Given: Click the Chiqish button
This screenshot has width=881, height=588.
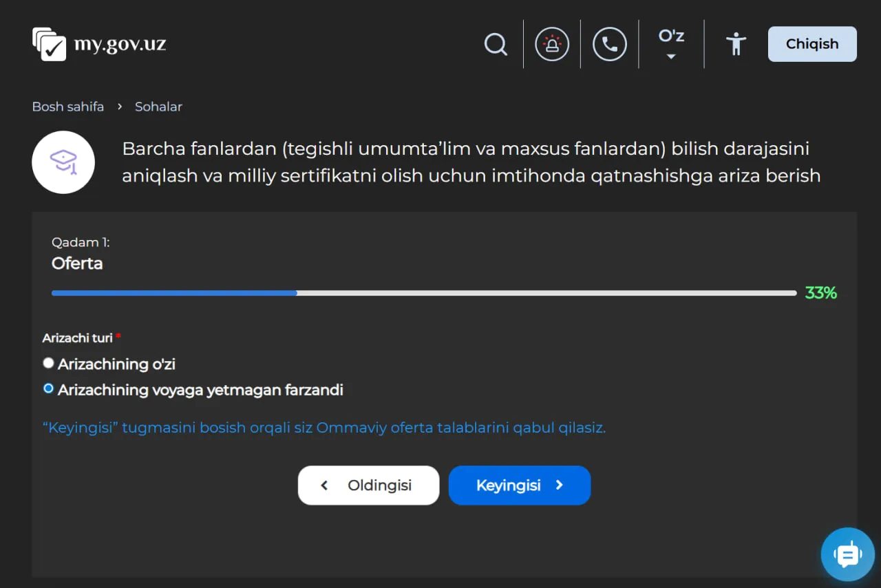Looking at the screenshot, I should [811, 43].
